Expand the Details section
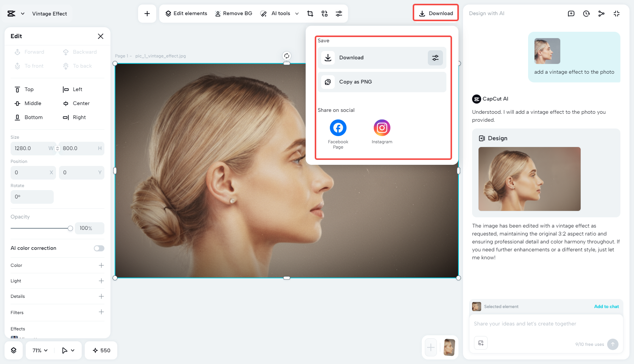Image resolution: width=634 pixels, height=364 pixels. click(x=101, y=296)
